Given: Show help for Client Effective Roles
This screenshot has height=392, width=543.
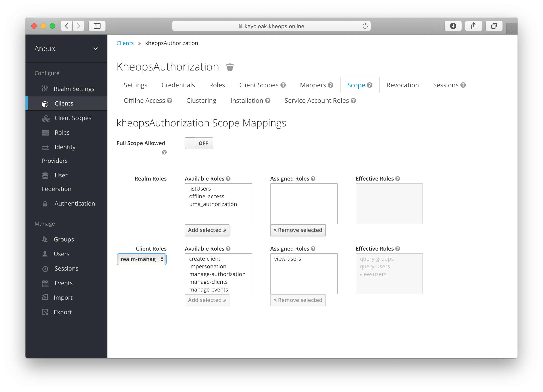Looking at the screenshot, I should (x=398, y=249).
